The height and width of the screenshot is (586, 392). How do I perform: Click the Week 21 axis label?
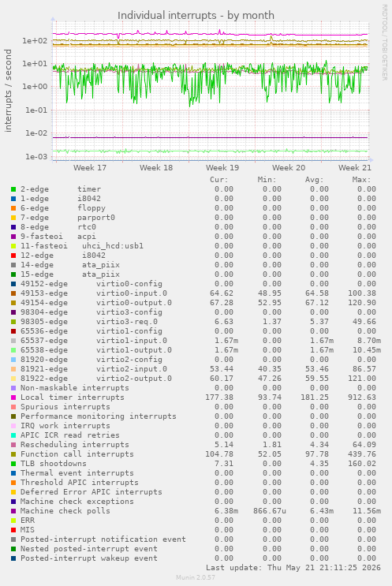point(355,168)
